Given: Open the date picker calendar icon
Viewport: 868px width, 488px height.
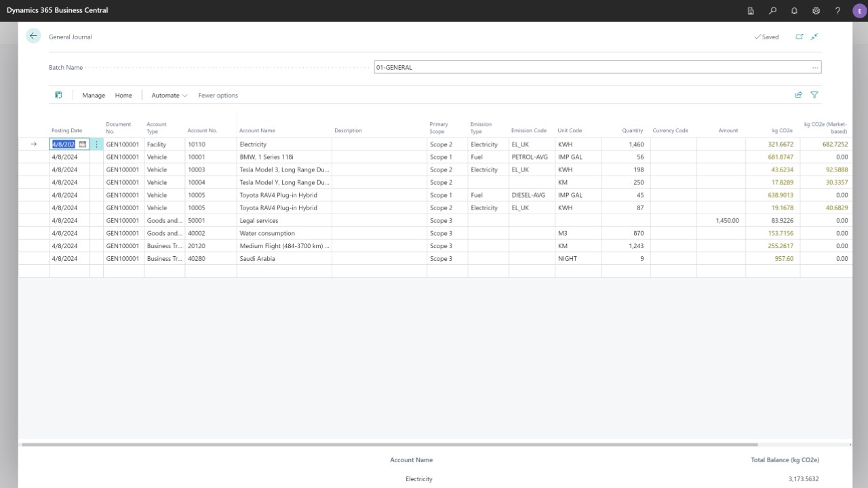Looking at the screenshot, I should pos(83,144).
